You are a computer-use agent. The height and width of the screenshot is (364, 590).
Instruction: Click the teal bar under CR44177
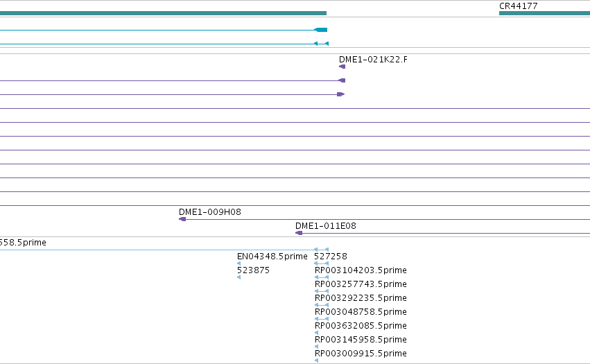(544, 13)
